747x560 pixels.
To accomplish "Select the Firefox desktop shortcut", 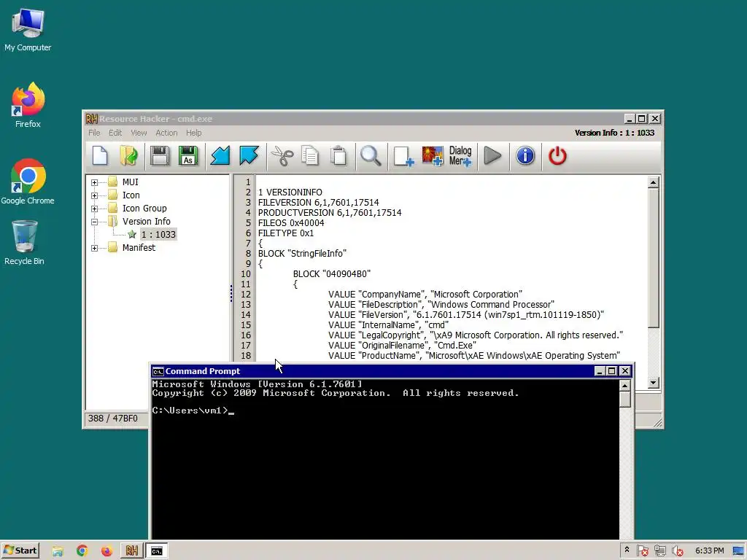I will pyautogui.click(x=28, y=105).
